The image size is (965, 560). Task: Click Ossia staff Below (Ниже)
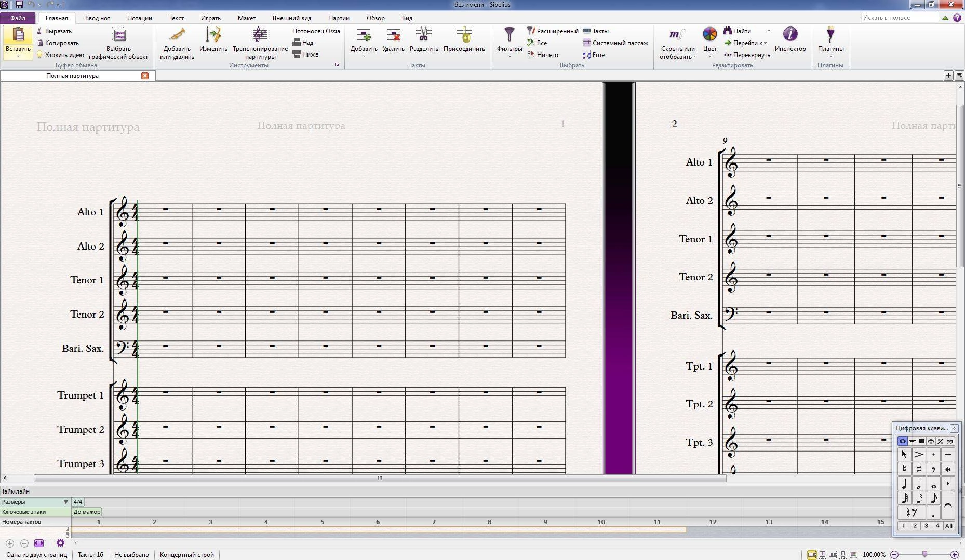[305, 54]
